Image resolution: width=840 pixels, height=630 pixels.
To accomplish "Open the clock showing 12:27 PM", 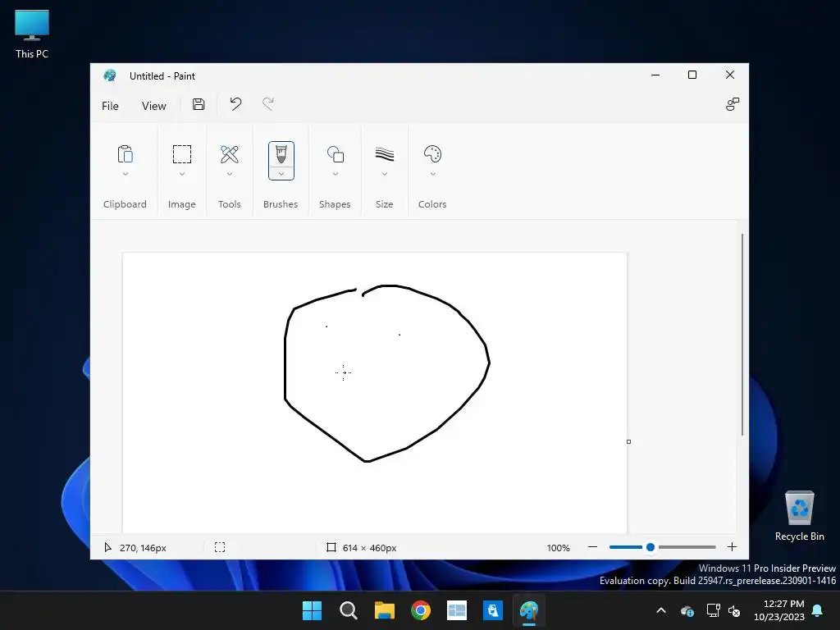I will click(x=779, y=610).
